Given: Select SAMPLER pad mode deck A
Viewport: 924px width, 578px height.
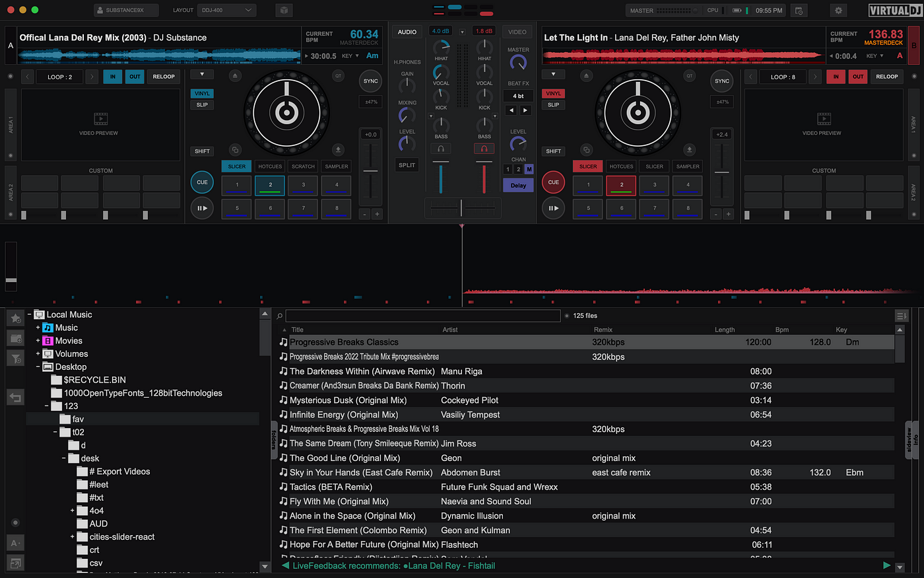Looking at the screenshot, I should 337,166.
